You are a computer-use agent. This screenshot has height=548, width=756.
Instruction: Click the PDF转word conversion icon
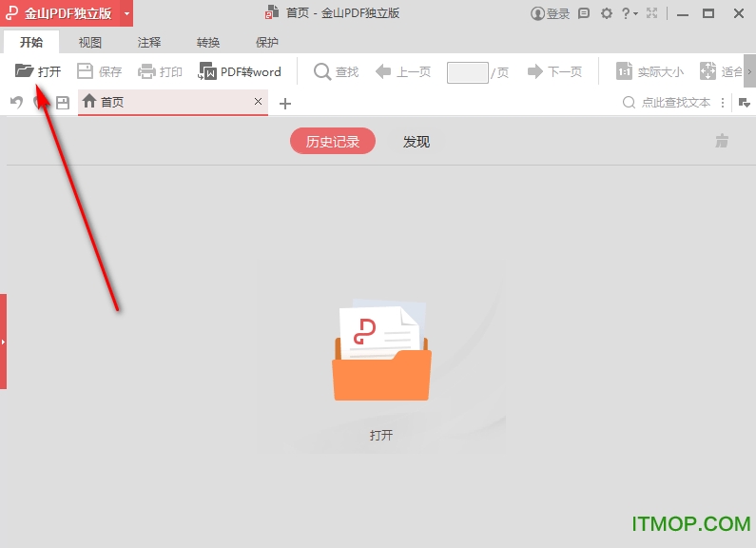pyautogui.click(x=207, y=71)
